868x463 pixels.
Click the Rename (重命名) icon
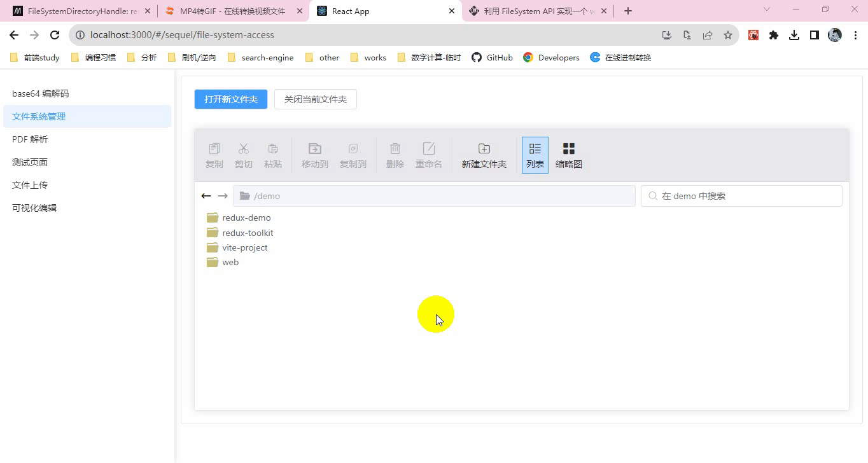pyautogui.click(x=429, y=148)
